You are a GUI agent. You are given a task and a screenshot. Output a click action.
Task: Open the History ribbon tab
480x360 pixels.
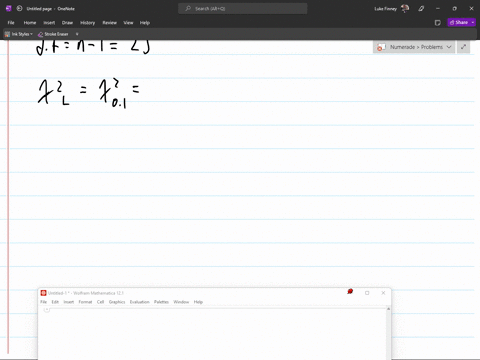[x=87, y=23]
